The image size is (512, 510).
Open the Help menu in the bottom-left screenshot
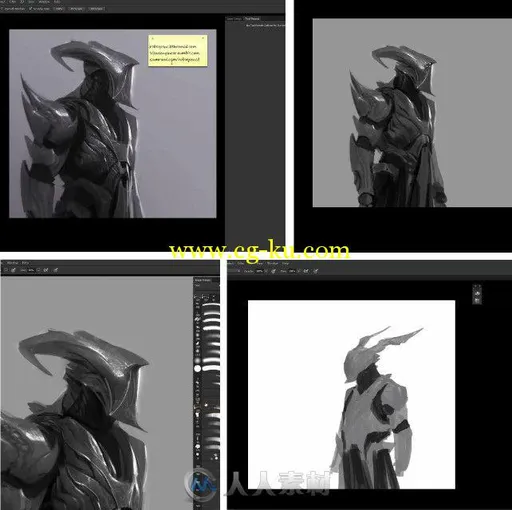[x=26, y=263]
